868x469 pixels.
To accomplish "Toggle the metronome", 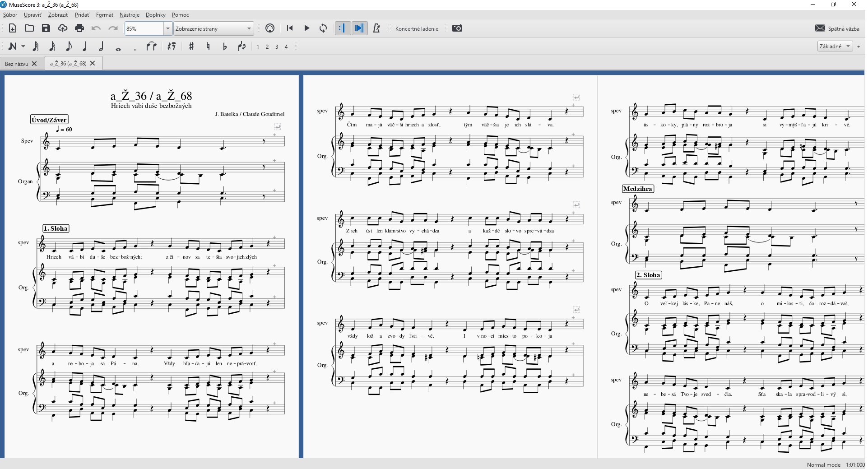I will tap(376, 28).
